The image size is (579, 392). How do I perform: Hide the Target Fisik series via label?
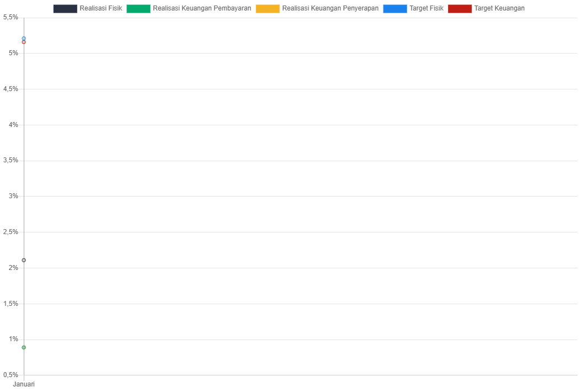click(426, 9)
